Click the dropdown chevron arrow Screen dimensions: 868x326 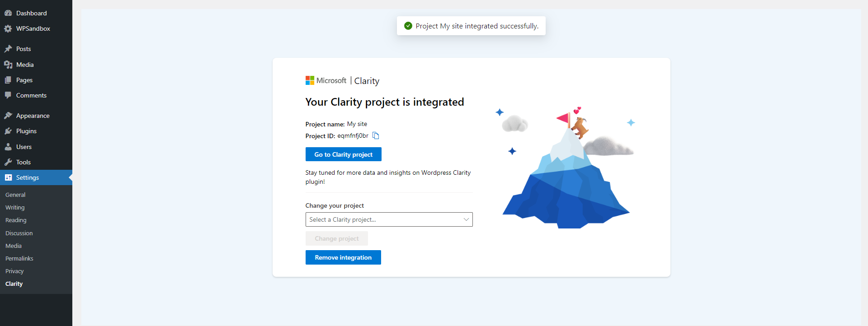(466, 219)
